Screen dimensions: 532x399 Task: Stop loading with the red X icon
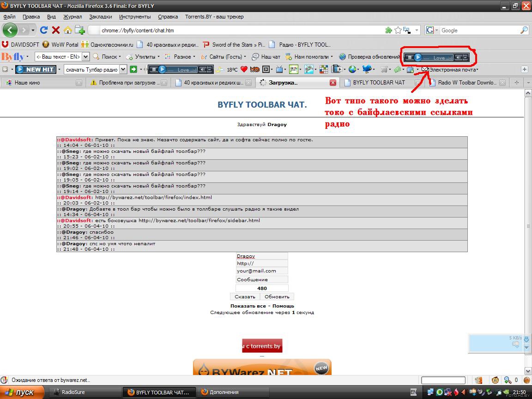pyautogui.click(x=55, y=30)
